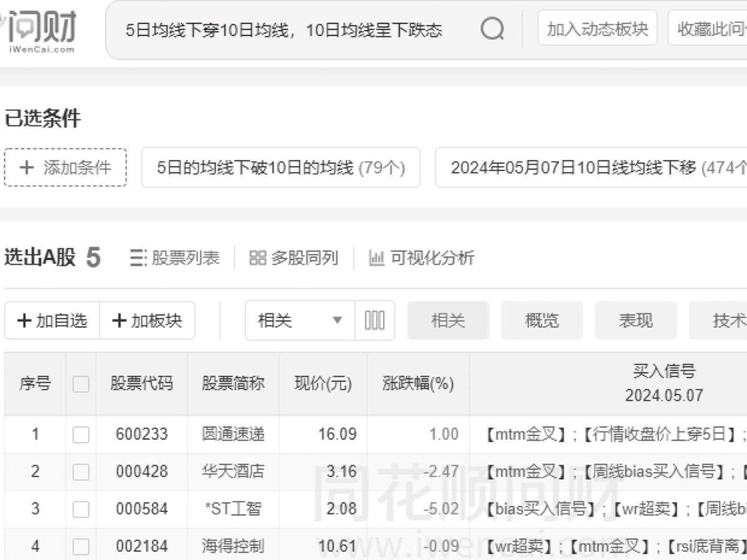
Task: Switch to the 概览 tab
Action: click(x=542, y=320)
